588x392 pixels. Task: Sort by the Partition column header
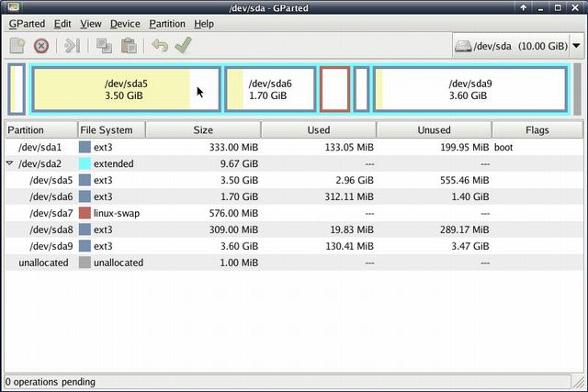click(41, 130)
